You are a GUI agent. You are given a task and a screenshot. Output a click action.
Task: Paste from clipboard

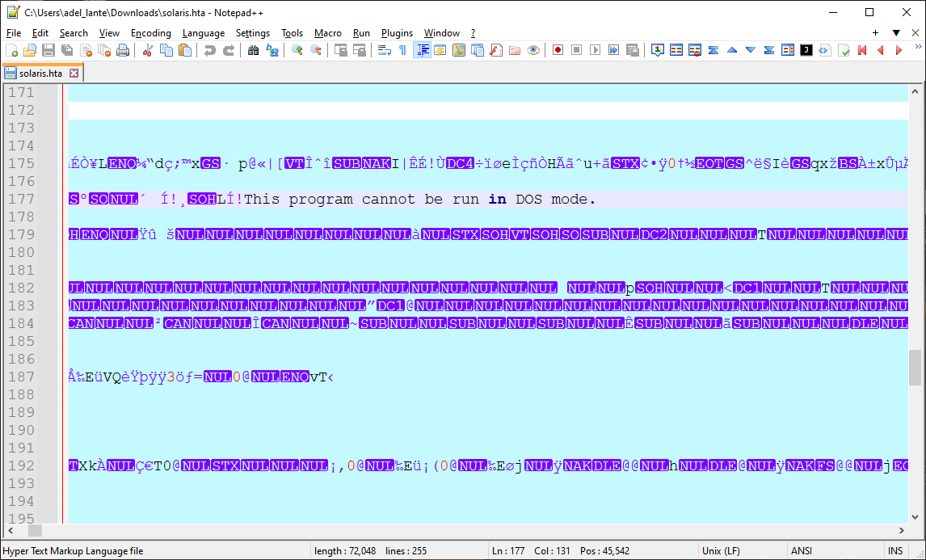[x=184, y=49]
